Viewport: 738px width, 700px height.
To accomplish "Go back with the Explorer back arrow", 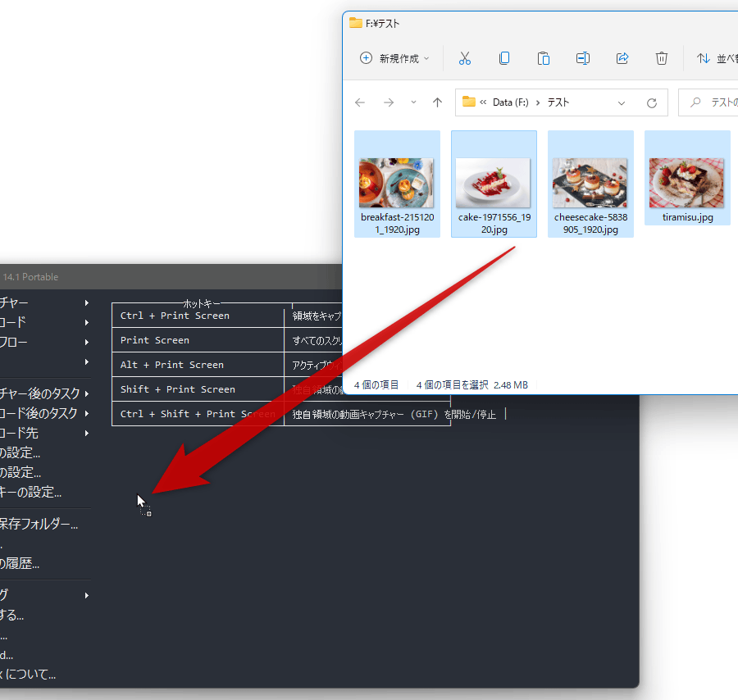I will tap(360, 102).
